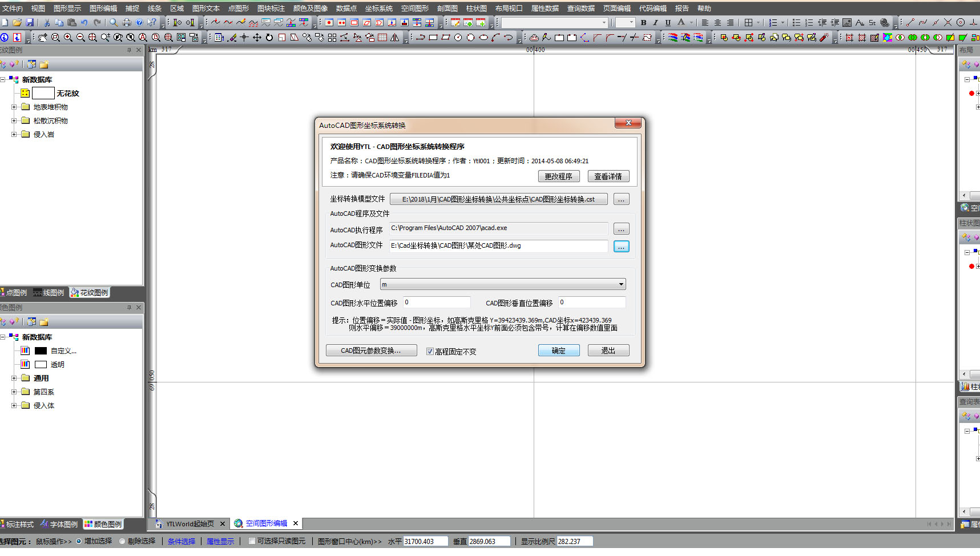
Task: Cut selection with scissors icon
Action: (47, 23)
